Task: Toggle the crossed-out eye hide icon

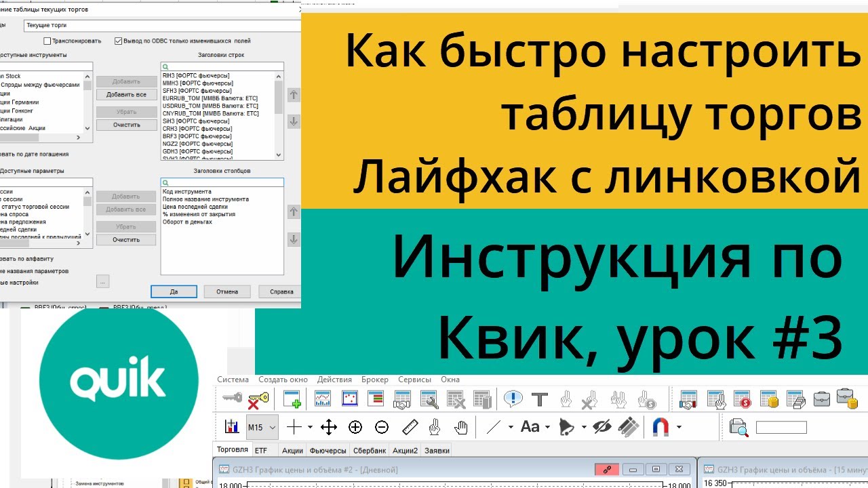Action: [x=601, y=427]
